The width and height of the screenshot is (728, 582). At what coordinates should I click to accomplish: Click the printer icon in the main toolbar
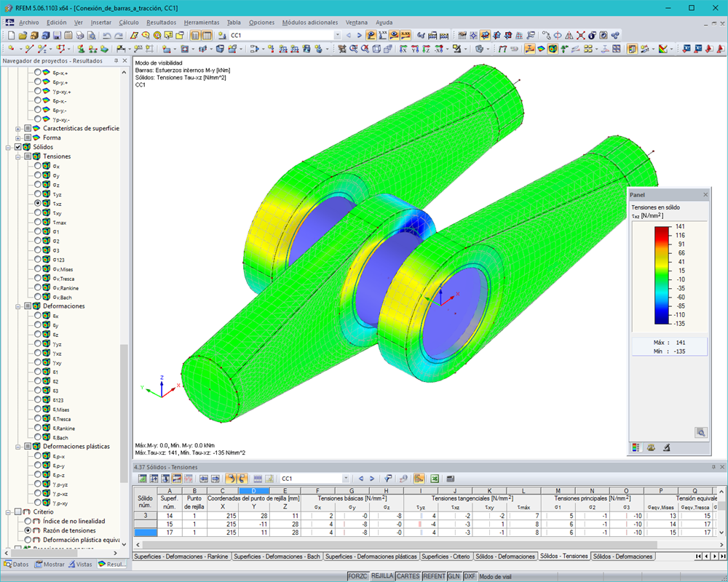point(79,34)
